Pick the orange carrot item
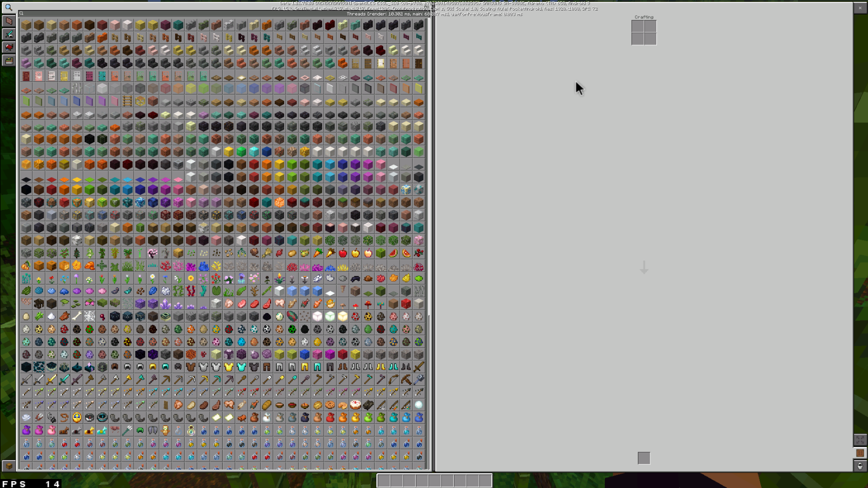The height and width of the screenshot is (488, 868). tap(318, 253)
